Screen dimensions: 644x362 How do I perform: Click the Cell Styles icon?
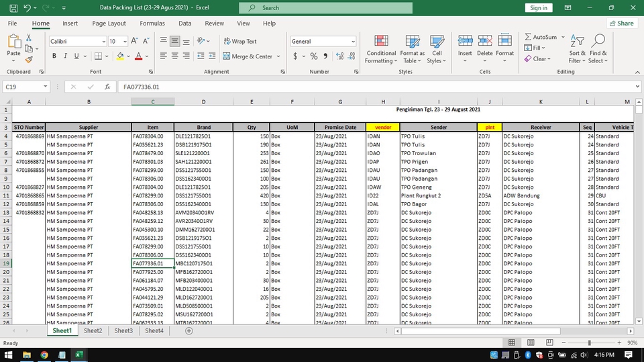coord(437,41)
